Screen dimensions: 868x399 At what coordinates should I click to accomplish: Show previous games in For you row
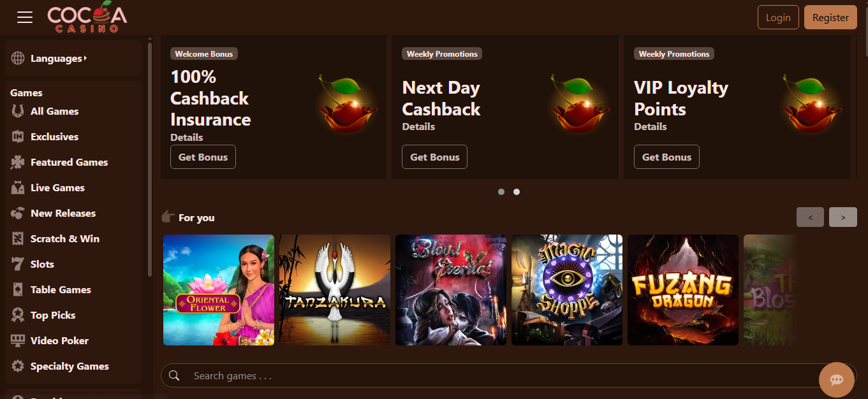pos(810,217)
